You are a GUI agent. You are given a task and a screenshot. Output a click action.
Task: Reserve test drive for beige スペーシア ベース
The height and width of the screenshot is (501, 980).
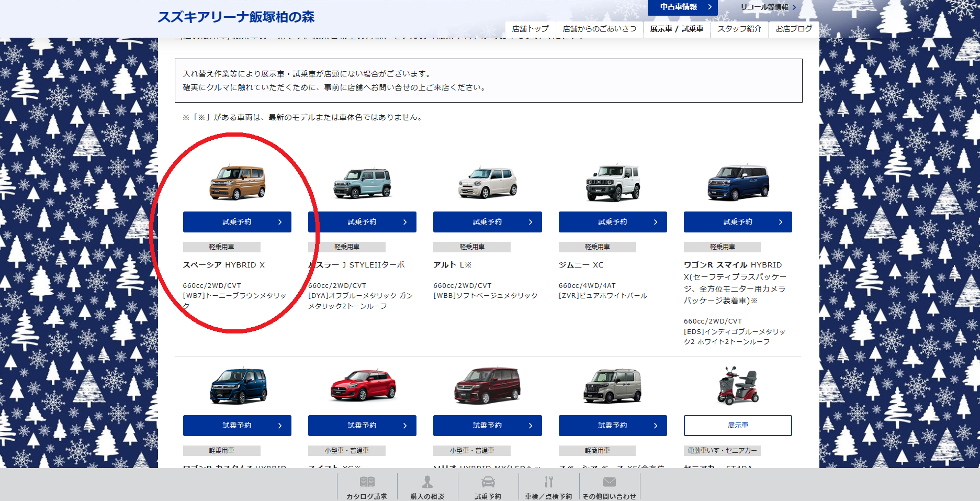tap(613, 426)
